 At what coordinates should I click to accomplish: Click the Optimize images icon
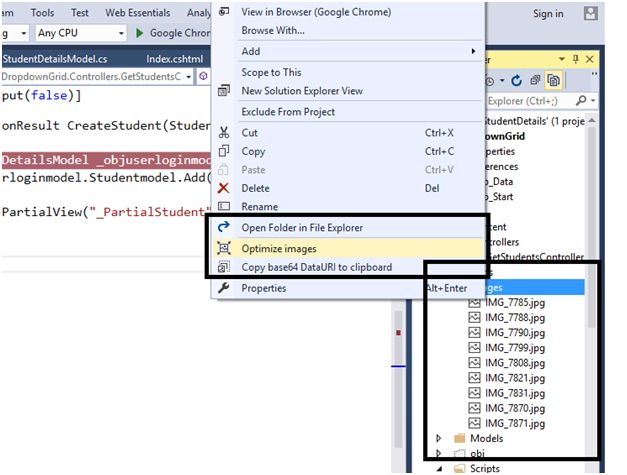(224, 248)
